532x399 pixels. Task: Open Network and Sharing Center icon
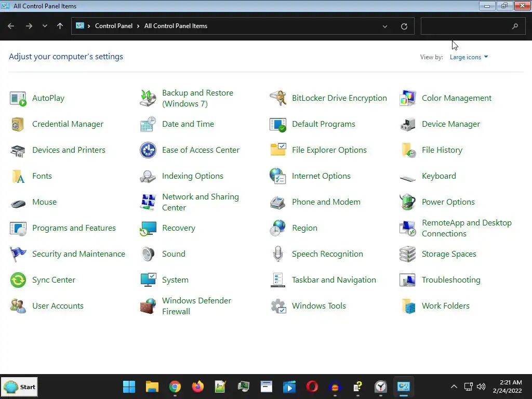click(148, 202)
